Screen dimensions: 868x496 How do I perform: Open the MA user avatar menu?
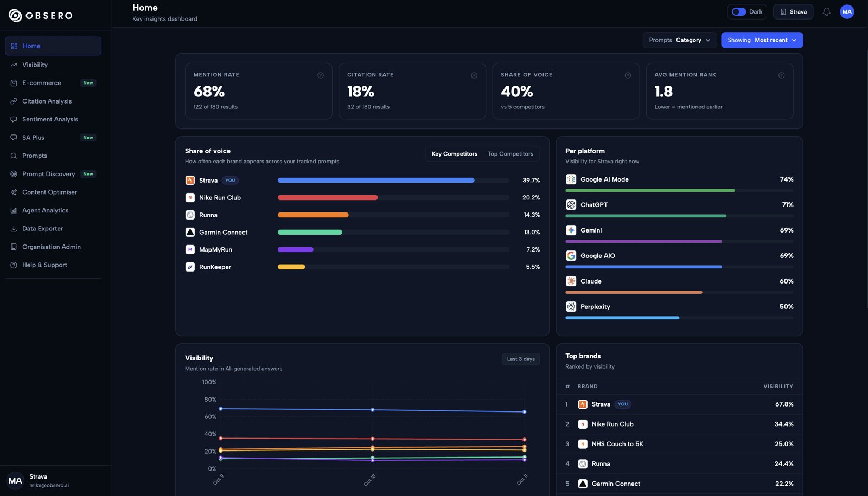click(x=847, y=11)
